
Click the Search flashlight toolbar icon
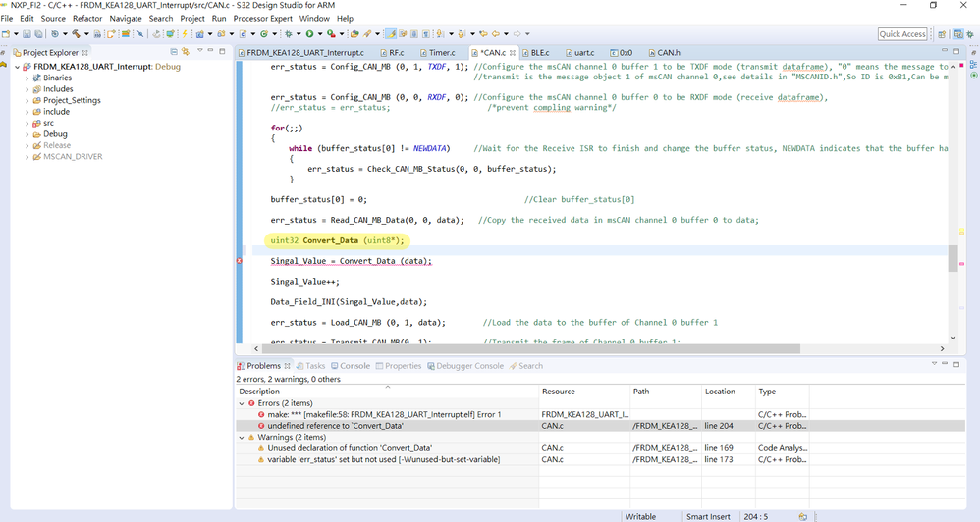click(367, 33)
